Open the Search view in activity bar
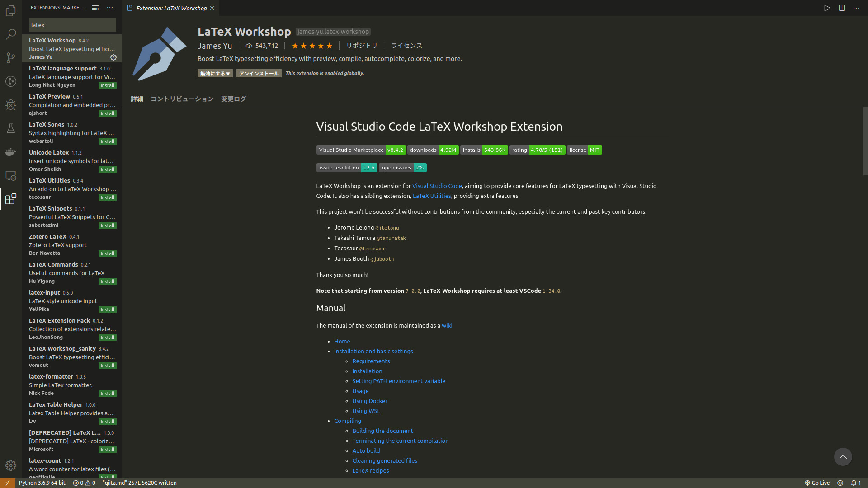 click(x=11, y=34)
